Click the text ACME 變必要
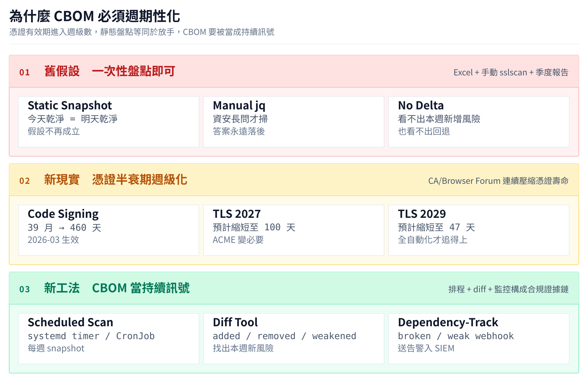This screenshot has width=588, height=386. (x=238, y=240)
